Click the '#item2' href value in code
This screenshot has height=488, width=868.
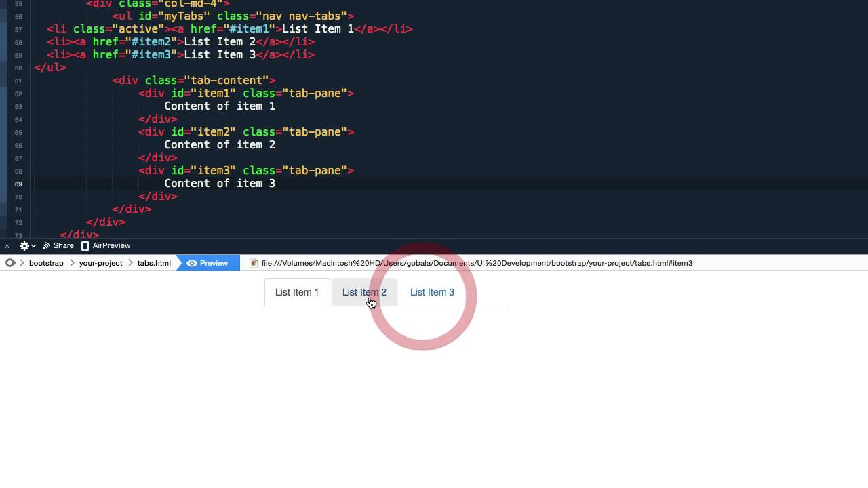(x=151, y=41)
